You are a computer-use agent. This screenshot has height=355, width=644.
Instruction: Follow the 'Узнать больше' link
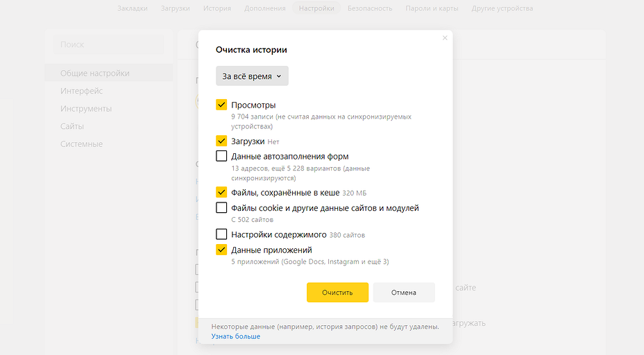[236, 336]
